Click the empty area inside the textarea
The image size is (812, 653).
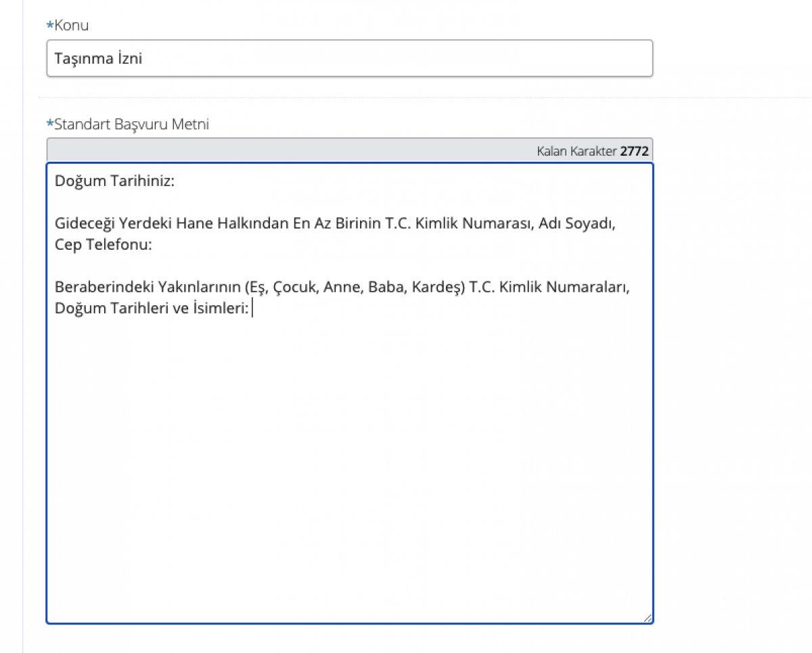pos(349,474)
